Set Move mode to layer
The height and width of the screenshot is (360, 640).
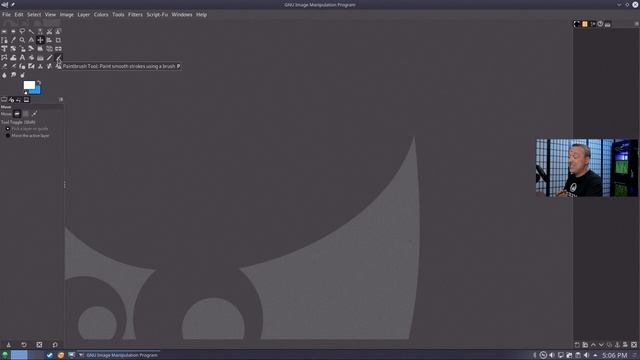pyautogui.click(x=17, y=114)
